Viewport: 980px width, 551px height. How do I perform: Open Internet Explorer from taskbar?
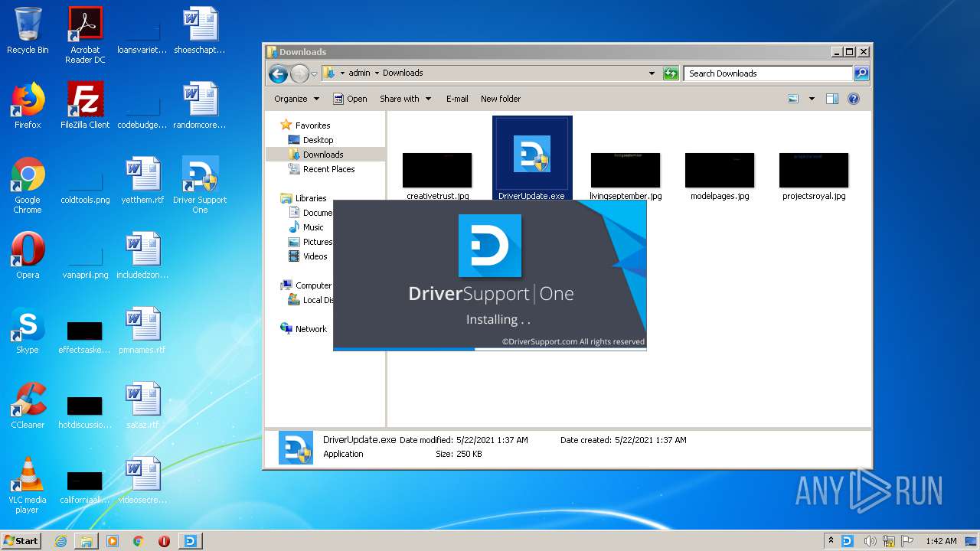pyautogui.click(x=61, y=541)
